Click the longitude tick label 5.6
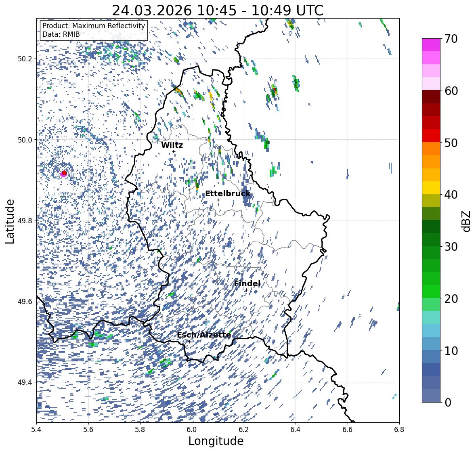This screenshot has height=451, width=476. coord(88,429)
